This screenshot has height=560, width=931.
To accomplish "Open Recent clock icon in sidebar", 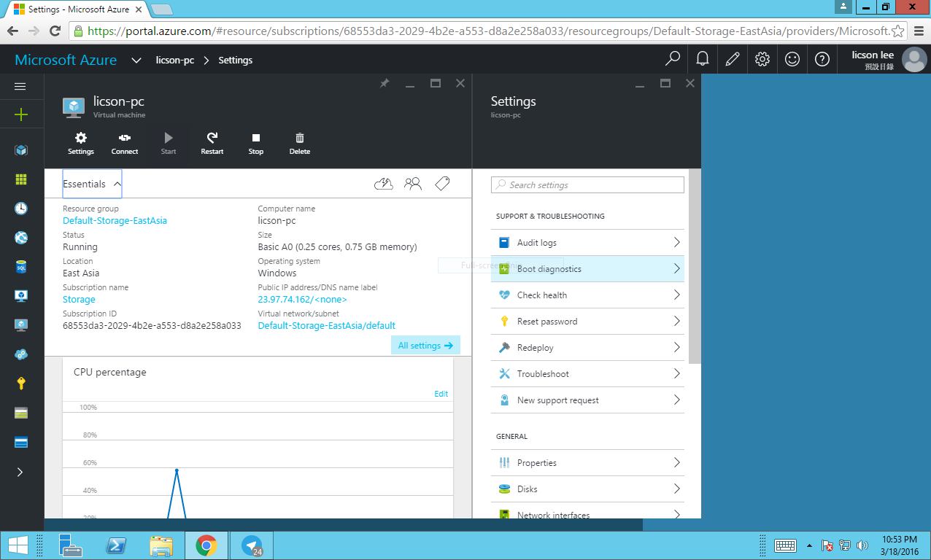I will click(x=21, y=209).
